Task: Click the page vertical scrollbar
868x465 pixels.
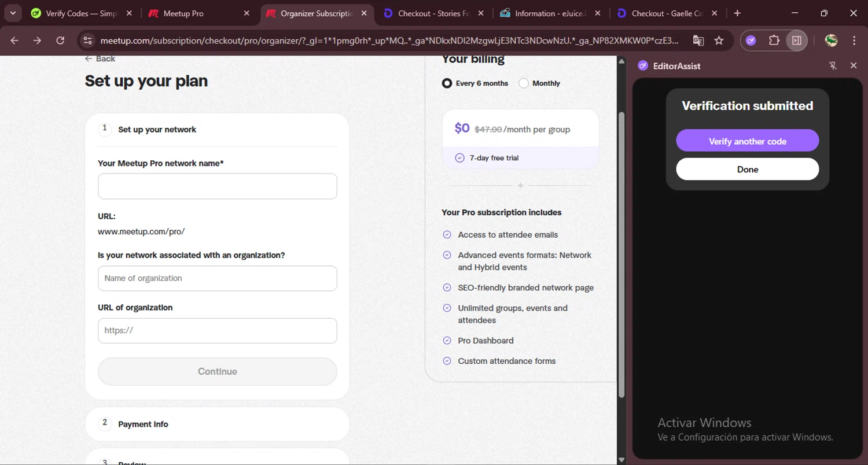Action: (621, 254)
